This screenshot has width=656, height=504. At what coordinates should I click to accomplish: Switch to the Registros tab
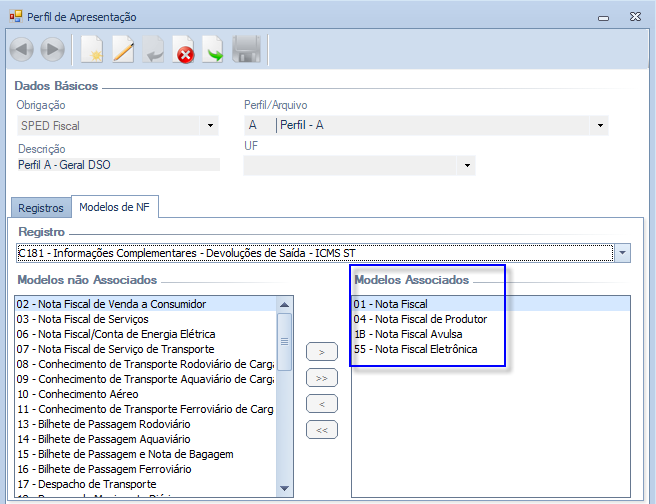[41, 208]
